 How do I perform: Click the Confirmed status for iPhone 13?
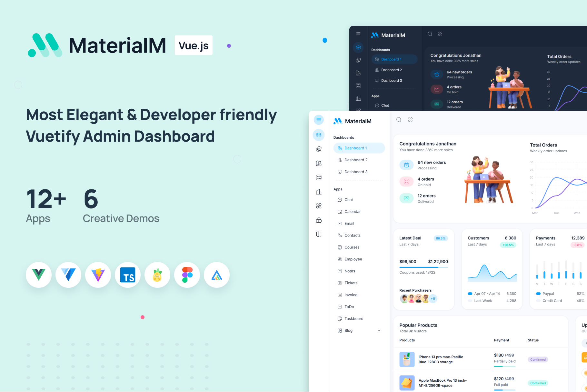tap(538, 359)
